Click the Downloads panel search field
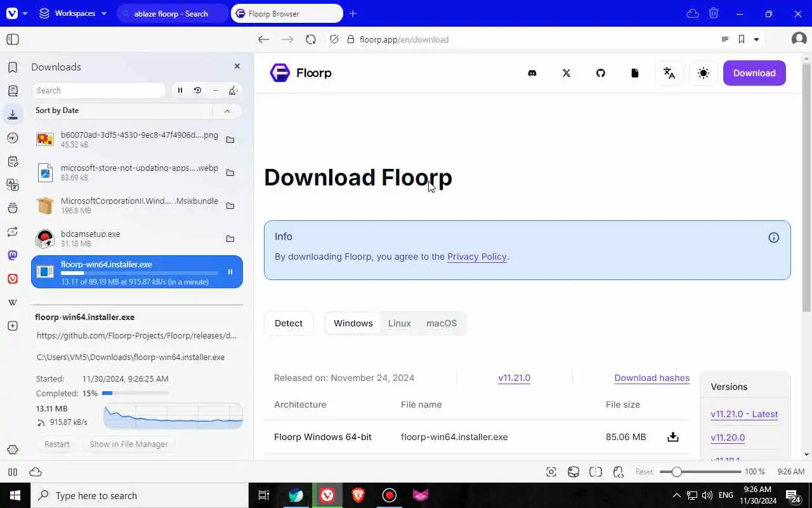The width and height of the screenshot is (812, 508). (x=98, y=90)
